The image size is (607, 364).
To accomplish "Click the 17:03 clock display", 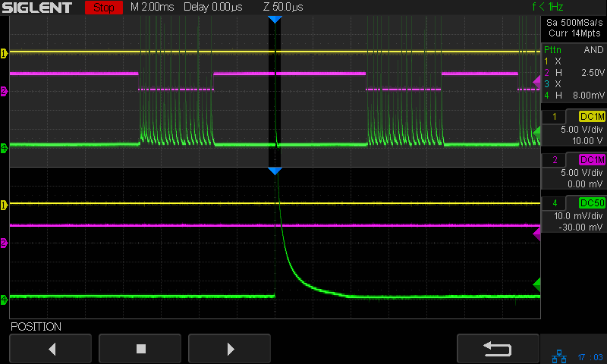I will (590, 357).
